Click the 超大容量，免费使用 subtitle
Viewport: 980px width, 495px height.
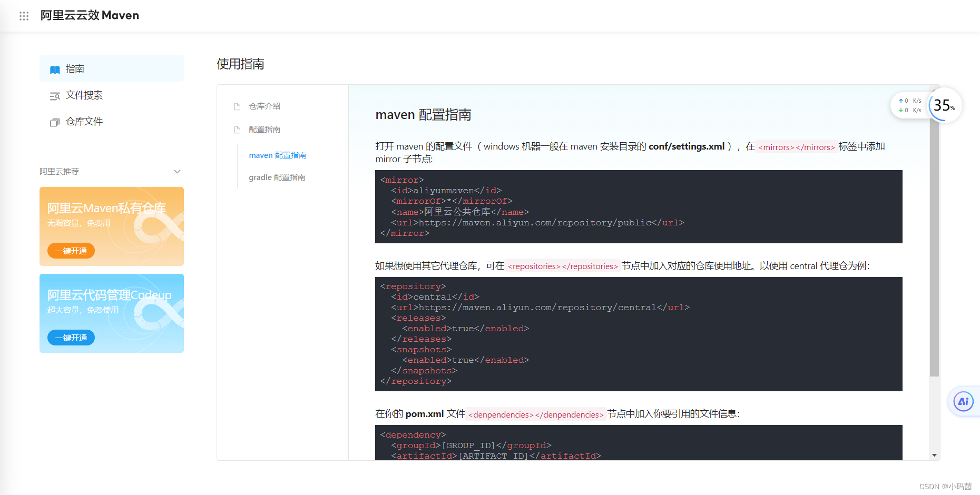tap(83, 310)
